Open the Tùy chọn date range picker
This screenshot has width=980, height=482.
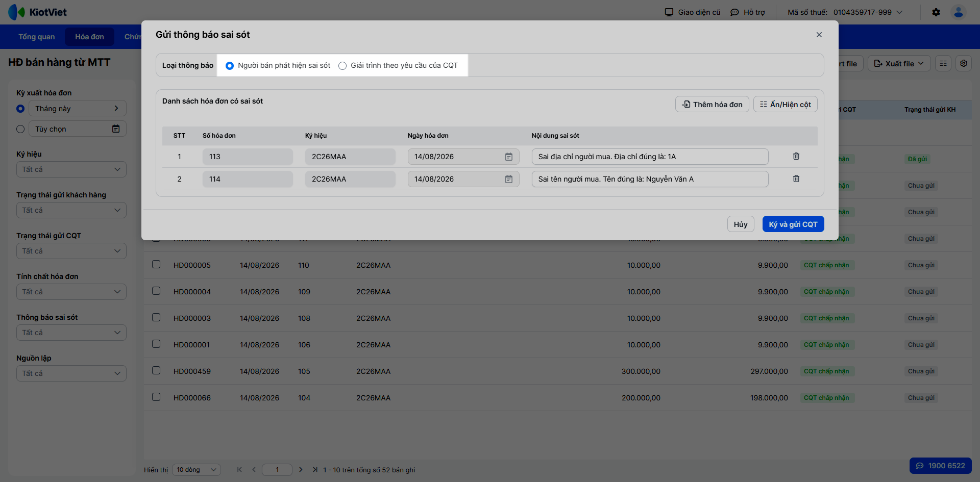coord(78,129)
